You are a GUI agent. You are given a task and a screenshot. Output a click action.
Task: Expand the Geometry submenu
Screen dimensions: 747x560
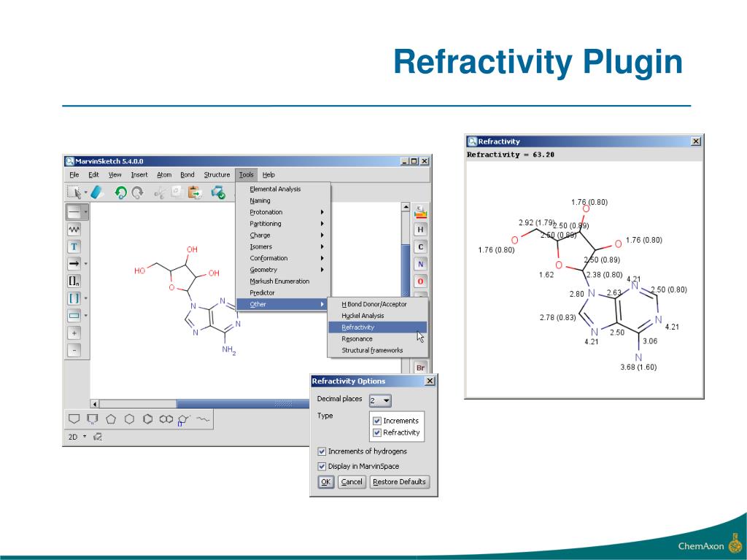click(x=283, y=270)
